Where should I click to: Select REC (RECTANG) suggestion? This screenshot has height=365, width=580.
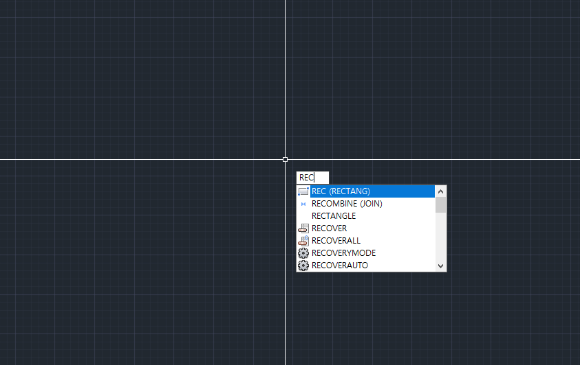click(x=366, y=191)
